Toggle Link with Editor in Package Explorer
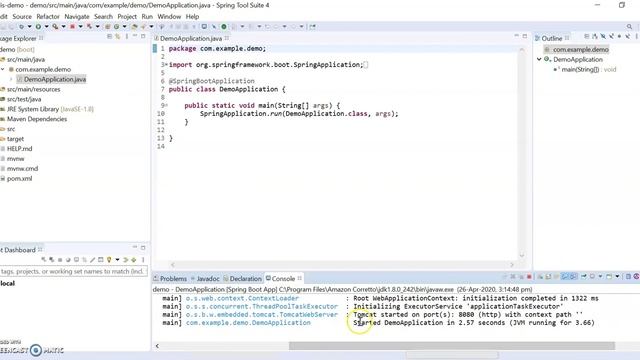Image resolution: width=640 pixels, height=360 pixels. click(x=118, y=36)
